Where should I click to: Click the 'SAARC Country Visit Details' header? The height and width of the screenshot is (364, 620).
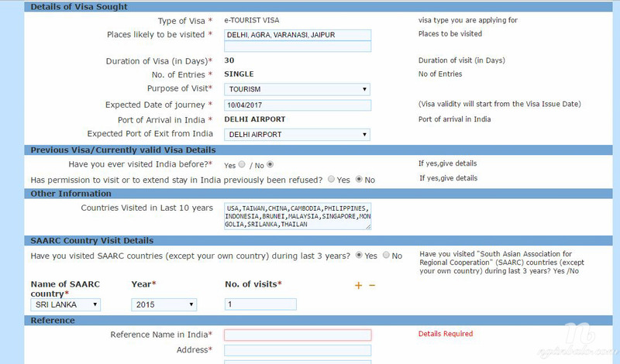(91, 241)
